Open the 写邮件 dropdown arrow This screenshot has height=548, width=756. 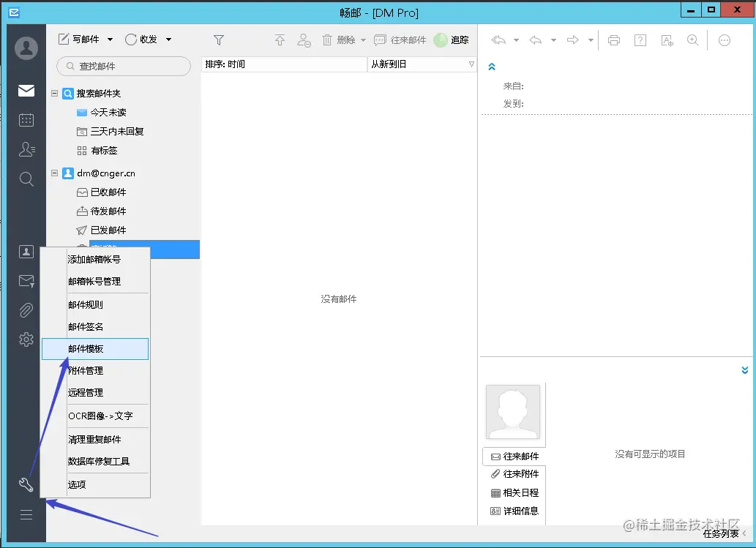click(x=110, y=40)
